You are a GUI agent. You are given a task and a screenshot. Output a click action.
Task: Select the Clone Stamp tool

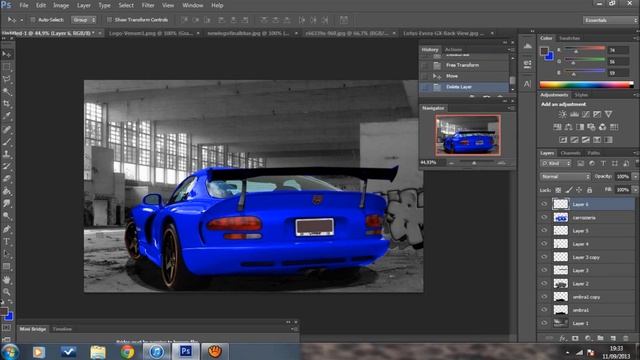[7, 154]
